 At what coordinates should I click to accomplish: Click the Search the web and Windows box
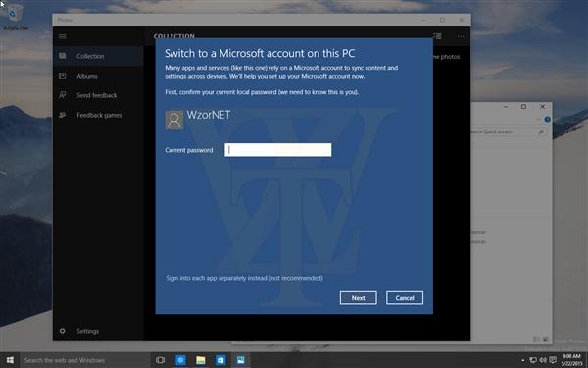(85, 360)
